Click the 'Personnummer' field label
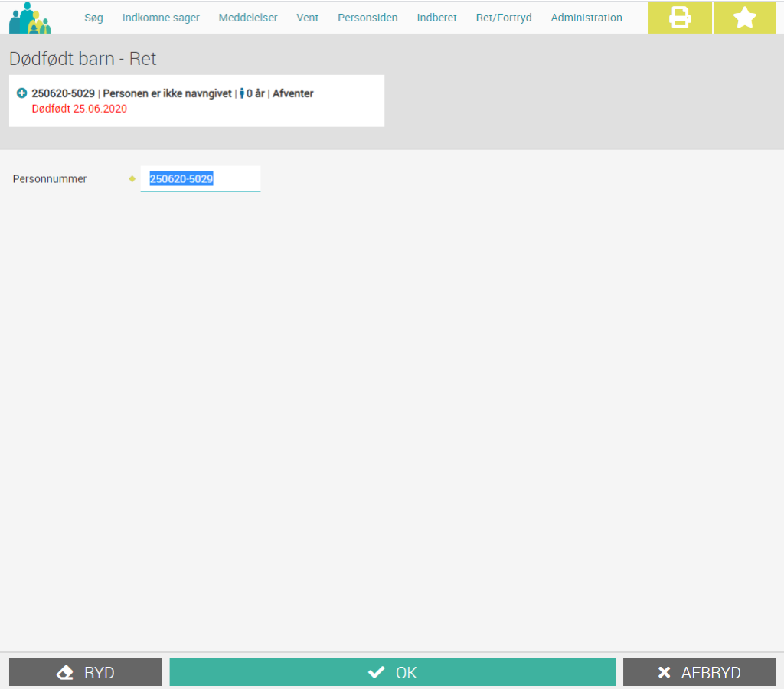This screenshot has width=784, height=689. tap(50, 179)
